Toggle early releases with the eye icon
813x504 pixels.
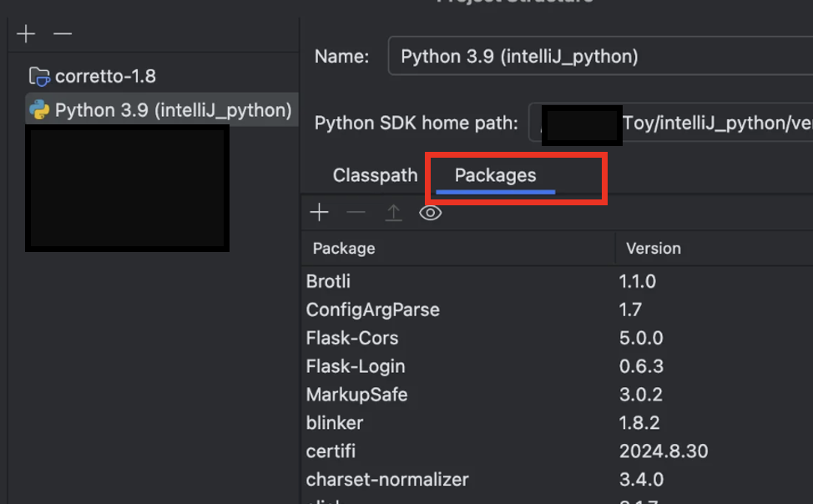[431, 213]
